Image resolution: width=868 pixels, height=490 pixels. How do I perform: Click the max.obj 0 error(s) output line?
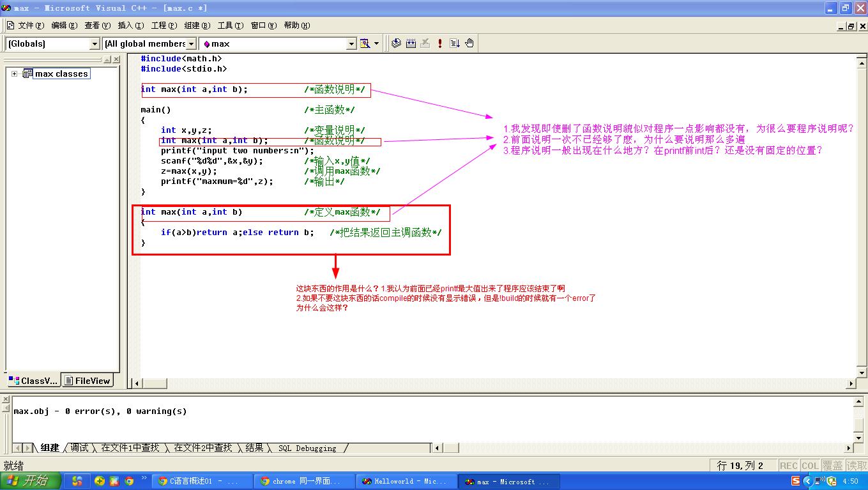[x=100, y=411]
